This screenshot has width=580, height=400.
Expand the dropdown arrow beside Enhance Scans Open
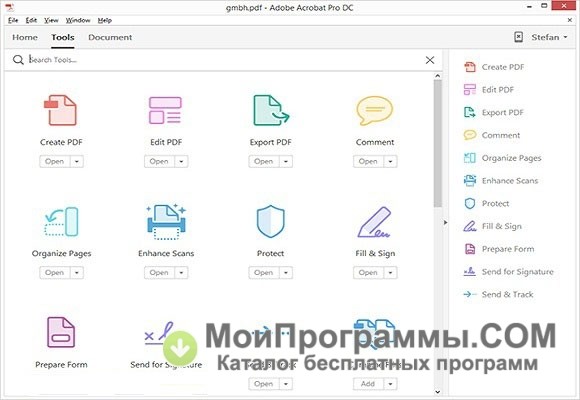point(181,273)
